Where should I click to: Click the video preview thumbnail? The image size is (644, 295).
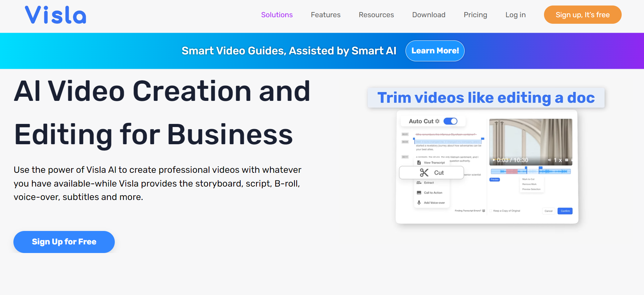point(531,142)
